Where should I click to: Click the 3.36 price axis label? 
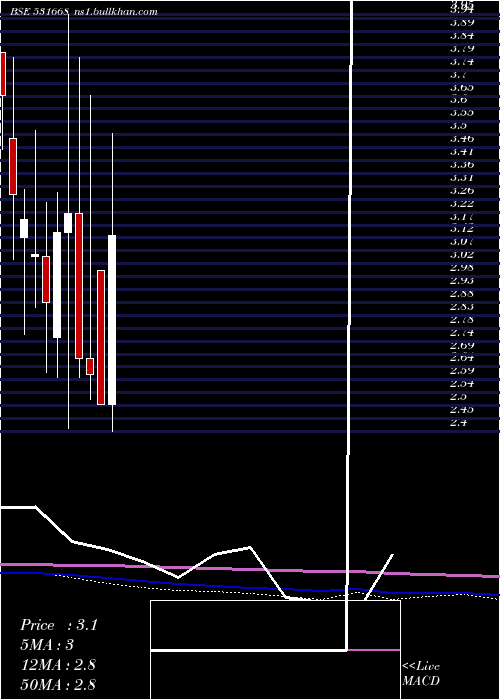click(462, 165)
